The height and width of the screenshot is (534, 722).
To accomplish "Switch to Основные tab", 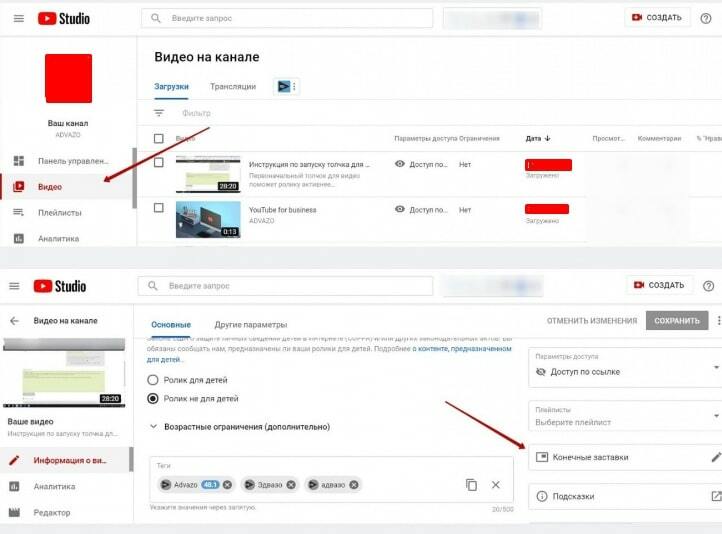I will point(171,325).
